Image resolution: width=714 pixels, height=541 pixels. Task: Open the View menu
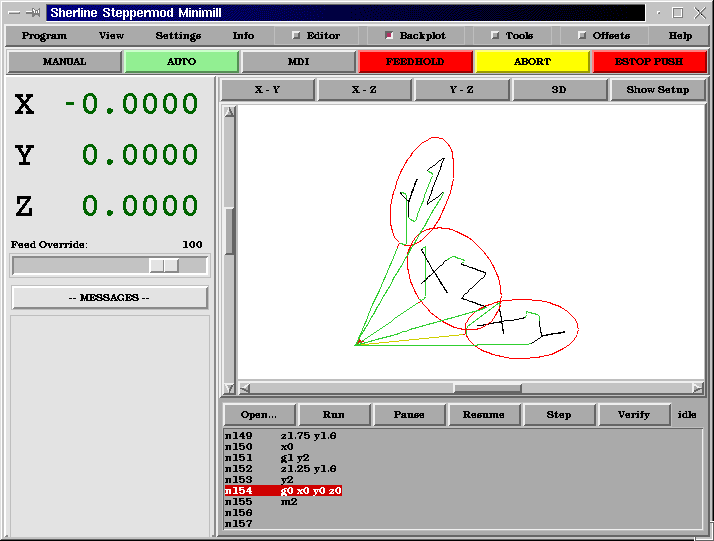pyautogui.click(x=111, y=36)
